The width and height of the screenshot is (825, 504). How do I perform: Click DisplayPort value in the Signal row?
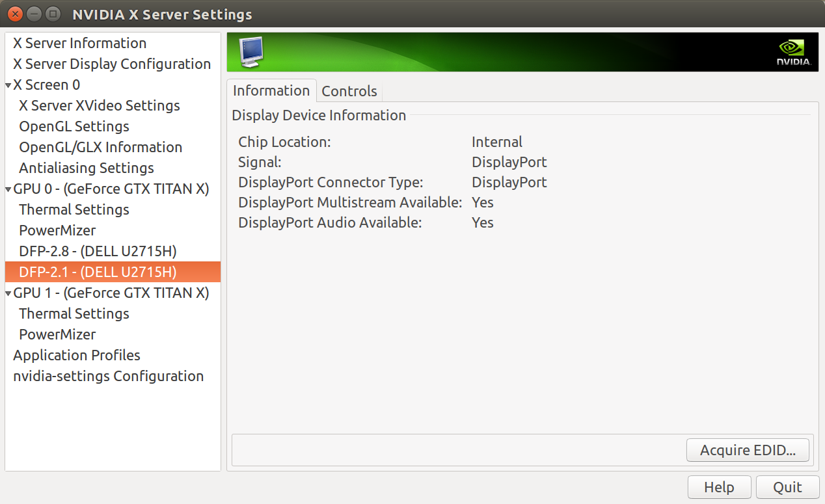coord(509,162)
